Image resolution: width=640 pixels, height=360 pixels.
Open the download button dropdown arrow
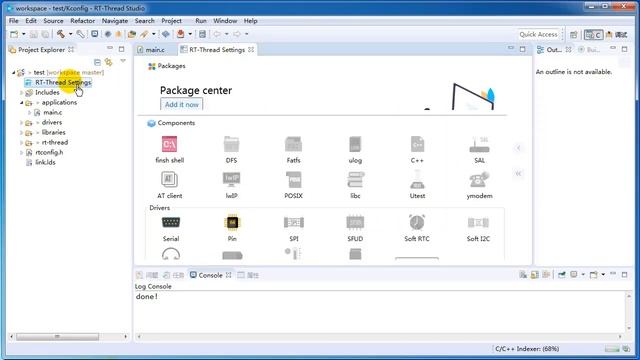[190, 34]
